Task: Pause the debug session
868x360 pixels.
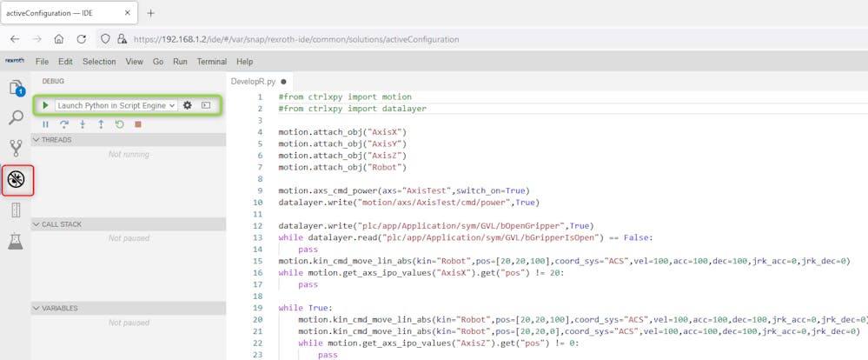Action: coord(45,124)
